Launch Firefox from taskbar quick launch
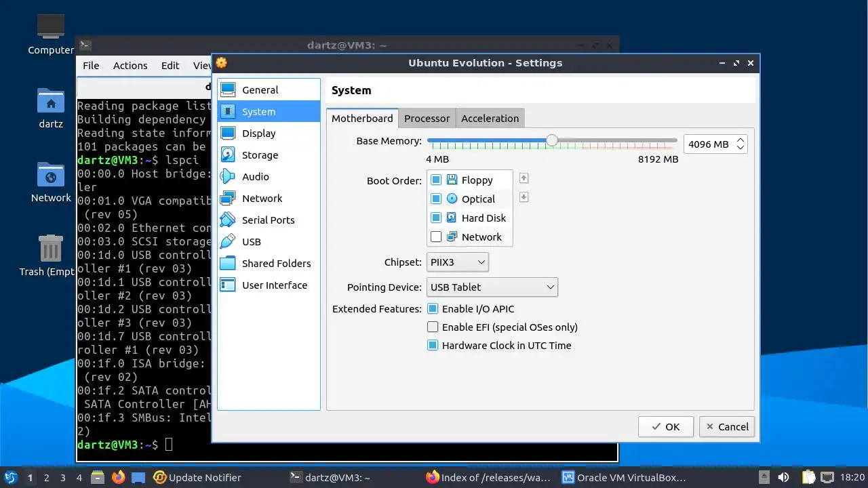Viewport: 868px width, 488px height. pos(118,477)
